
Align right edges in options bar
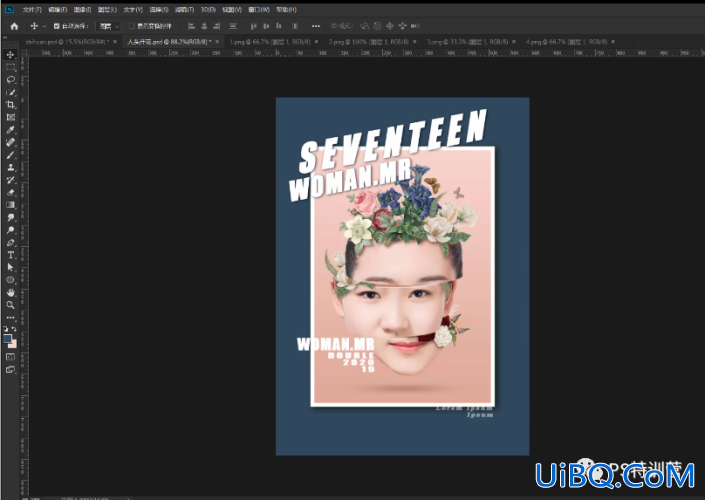(x=217, y=26)
